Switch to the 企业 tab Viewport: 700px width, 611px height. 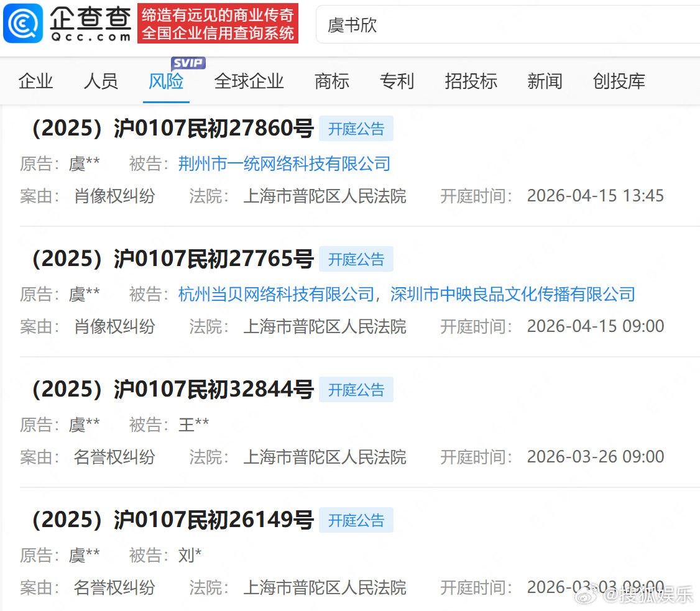point(35,81)
